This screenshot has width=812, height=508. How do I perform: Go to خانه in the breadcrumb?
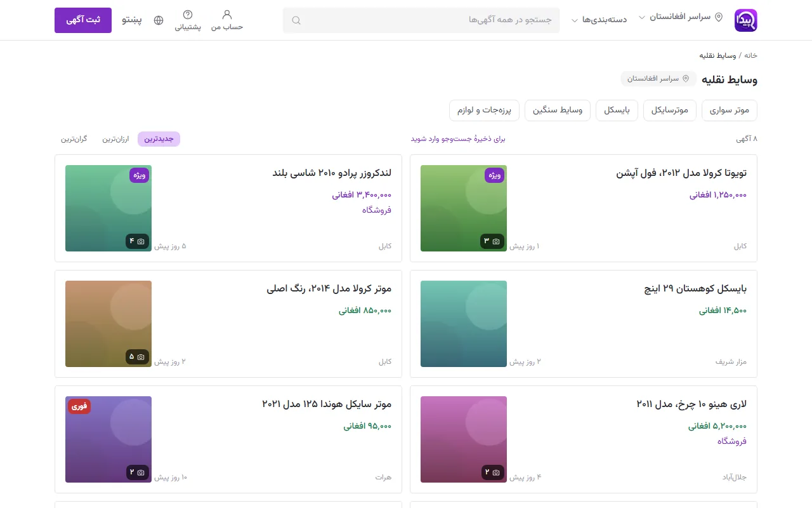tap(750, 55)
